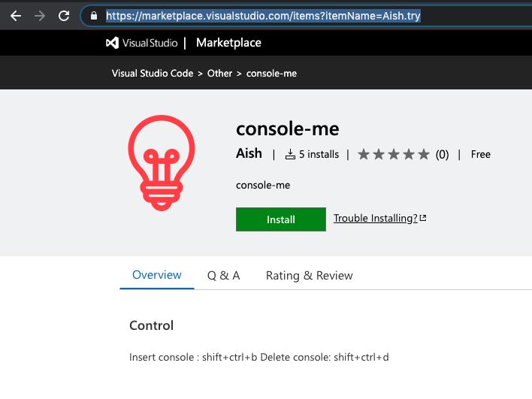Viewport: 532px width, 399px height.
Task: Click the 5 installs text
Action: 319,154
